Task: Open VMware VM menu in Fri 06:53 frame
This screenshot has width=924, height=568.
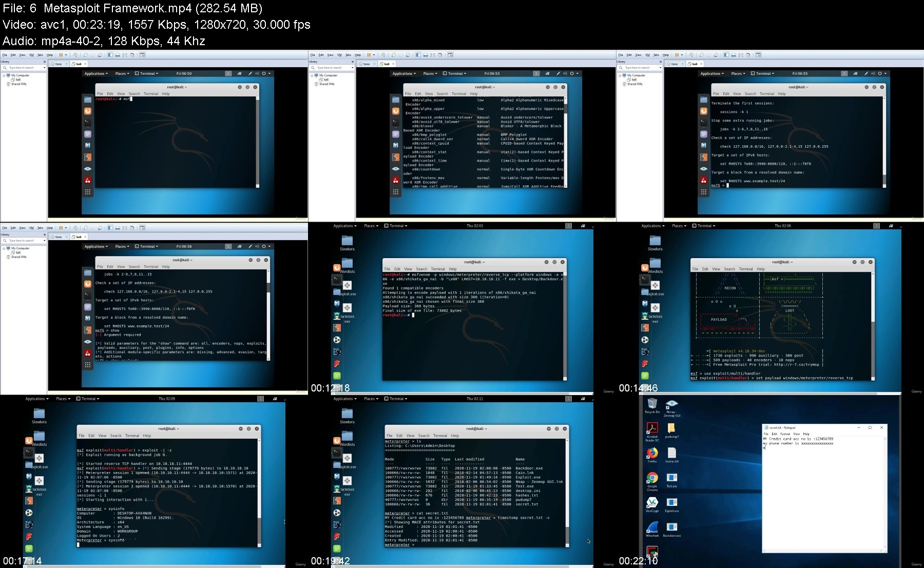Action: pos(339,55)
